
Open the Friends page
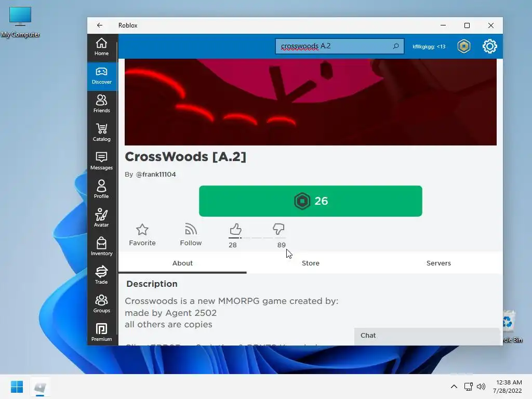click(101, 104)
